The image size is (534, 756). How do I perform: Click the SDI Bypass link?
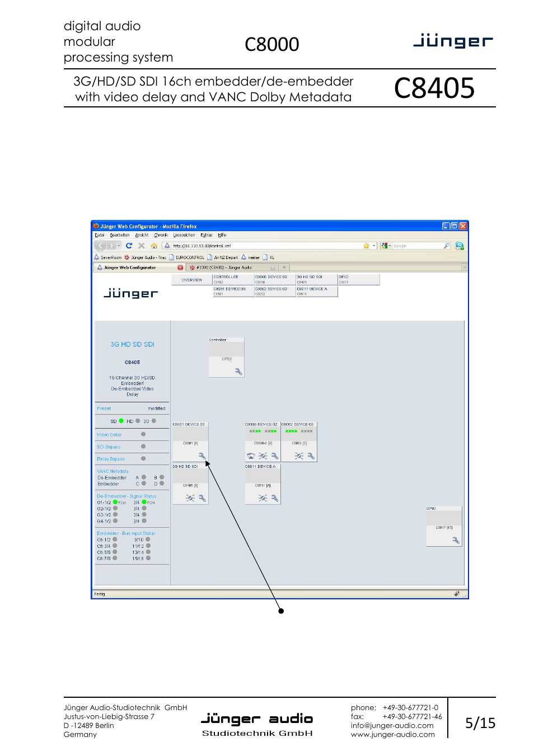point(109,447)
